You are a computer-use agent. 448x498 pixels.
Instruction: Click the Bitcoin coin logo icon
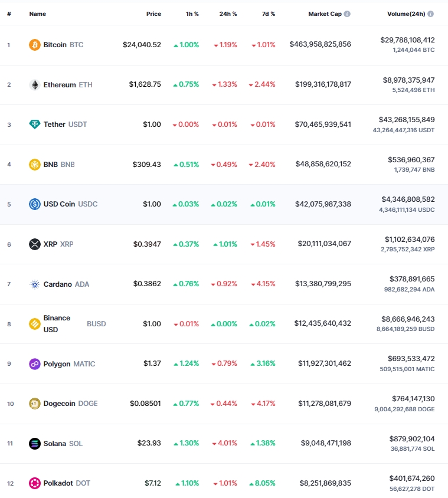pos(35,45)
